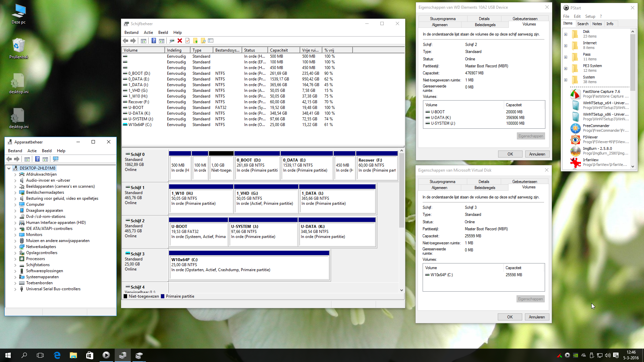The image size is (644, 362).
Task: Launch FastStone Capture 7.6 from PStart
Action: (x=600, y=94)
